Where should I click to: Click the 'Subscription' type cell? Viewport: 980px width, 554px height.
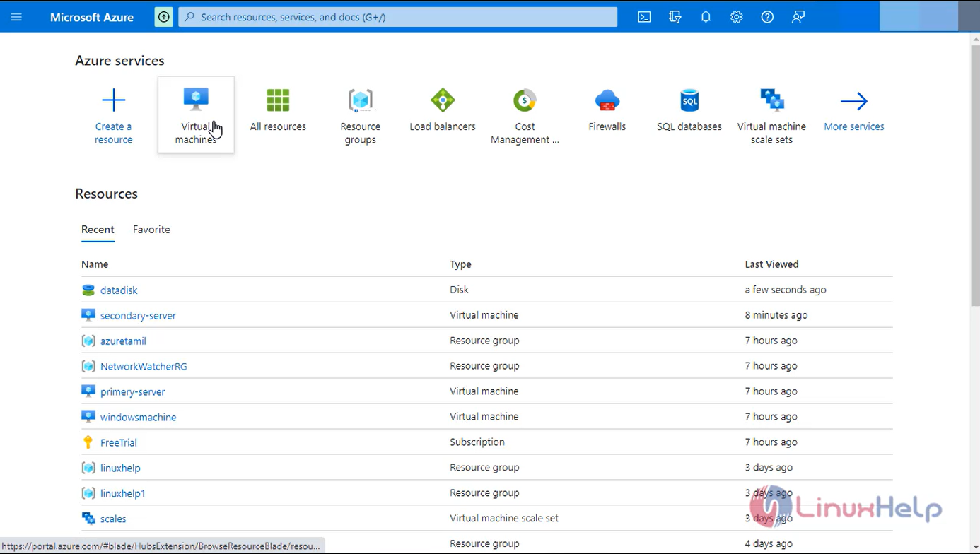[x=477, y=442]
